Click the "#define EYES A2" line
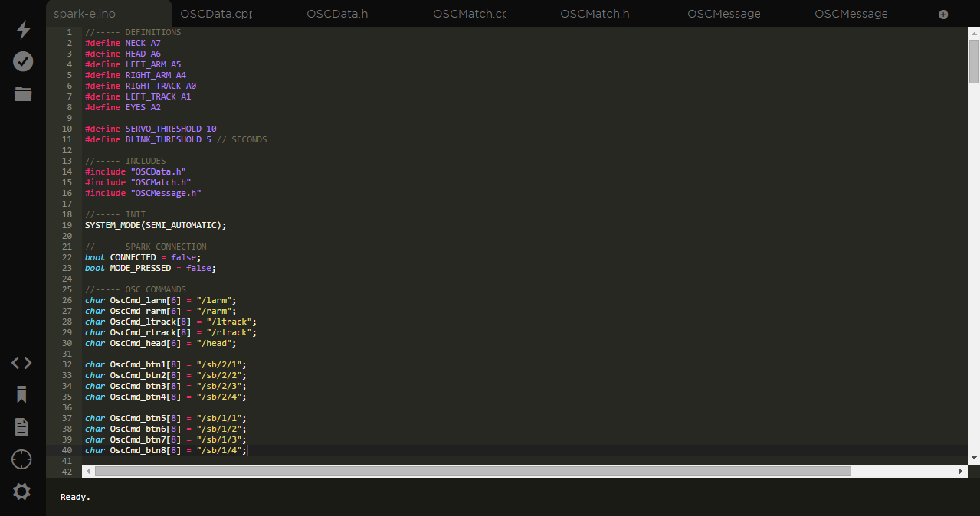 123,107
